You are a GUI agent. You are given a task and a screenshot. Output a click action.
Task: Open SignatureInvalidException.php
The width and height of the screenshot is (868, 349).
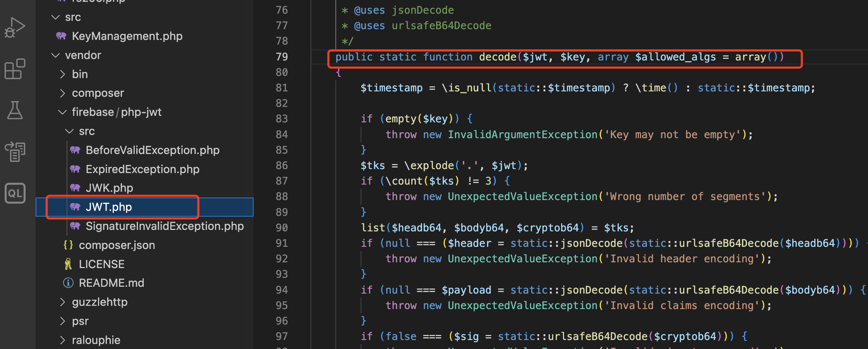tap(164, 226)
